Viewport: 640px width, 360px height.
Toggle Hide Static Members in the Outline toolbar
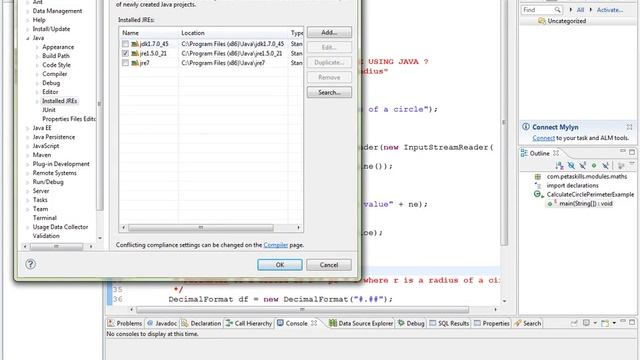pyautogui.click(x=582, y=165)
